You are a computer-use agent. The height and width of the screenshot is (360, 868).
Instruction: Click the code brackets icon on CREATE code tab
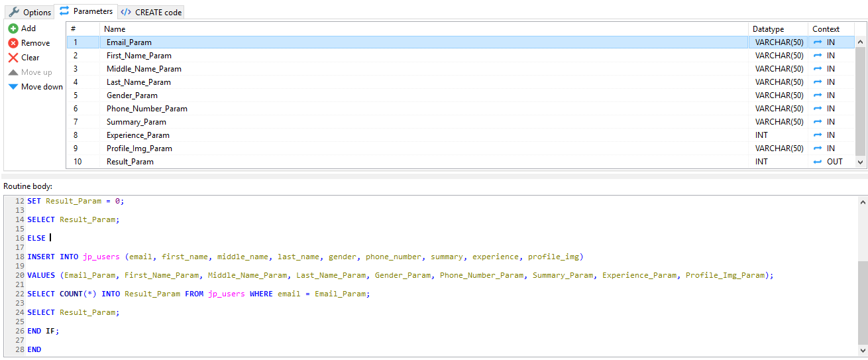[x=126, y=12]
